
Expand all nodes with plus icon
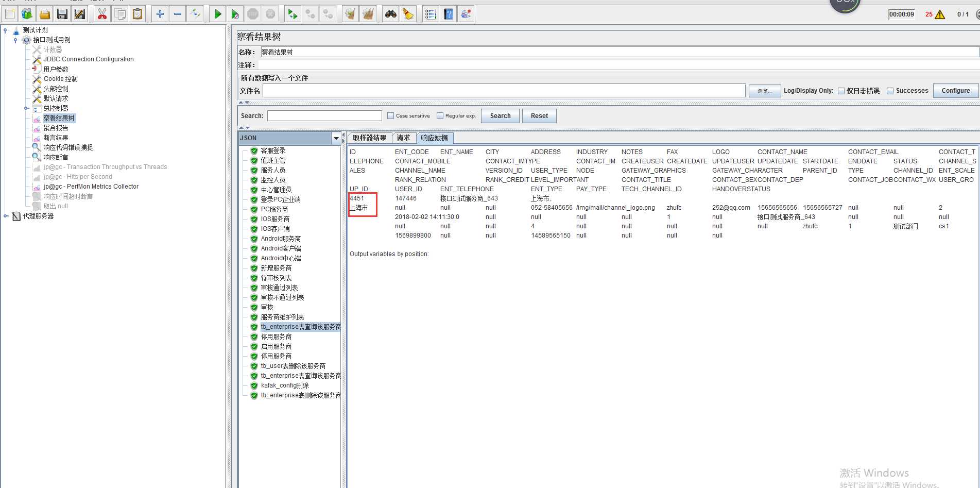(x=160, y=14)
